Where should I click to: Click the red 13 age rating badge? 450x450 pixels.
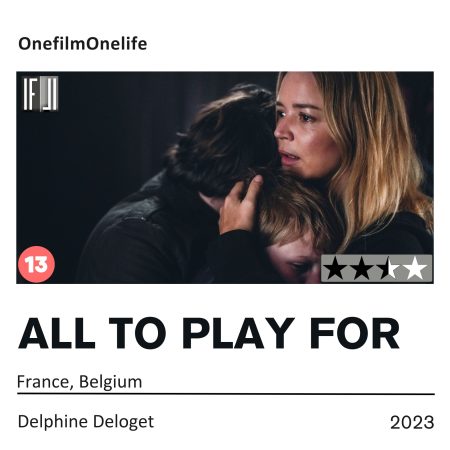[36, 264]
